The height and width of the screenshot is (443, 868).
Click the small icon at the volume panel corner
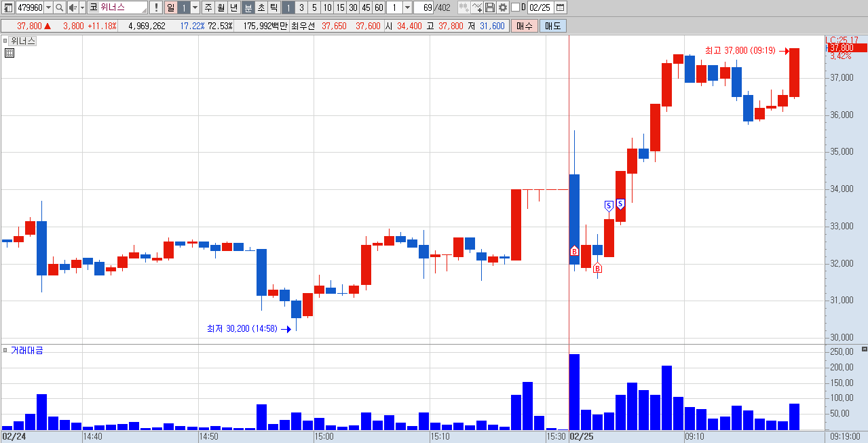coord(864,348)
